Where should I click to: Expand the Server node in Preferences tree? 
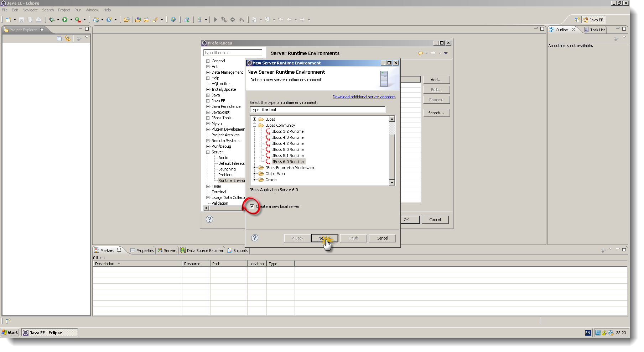pyautogui.click(x=208, y=152)
